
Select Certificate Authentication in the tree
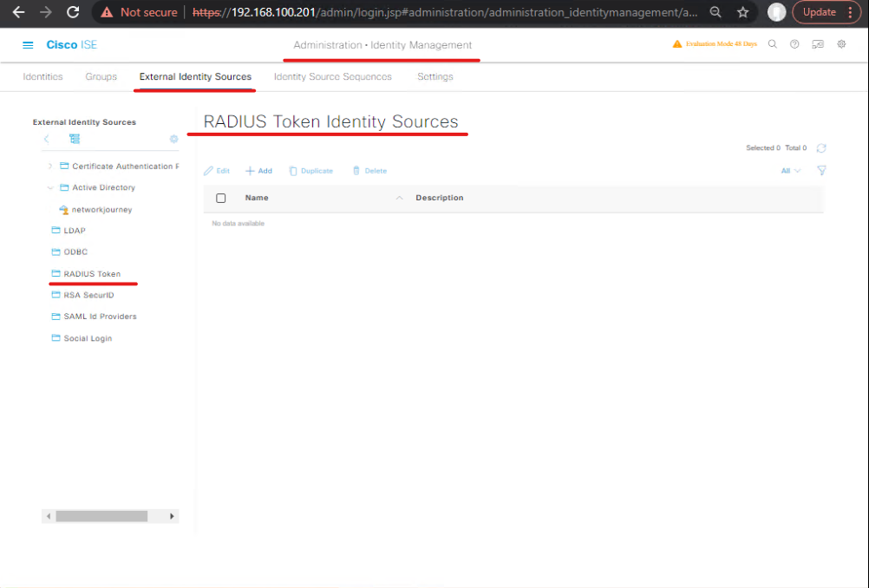click(x=125, y=167)
